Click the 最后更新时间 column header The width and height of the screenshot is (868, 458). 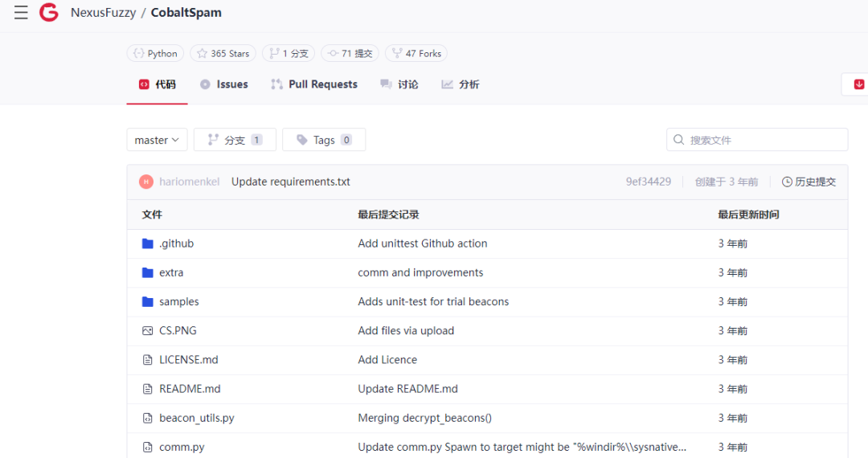click(748, 215)
